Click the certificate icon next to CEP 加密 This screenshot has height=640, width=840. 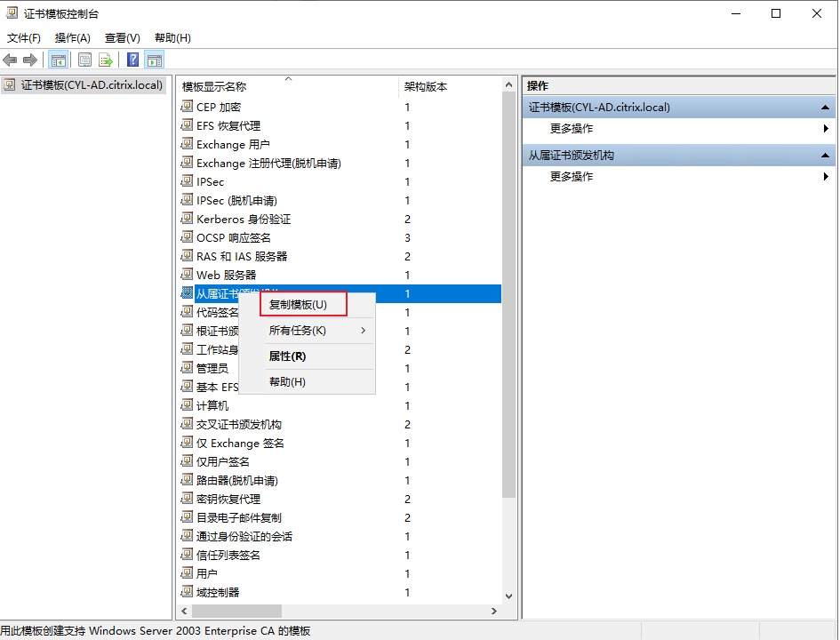click(187, 107)
